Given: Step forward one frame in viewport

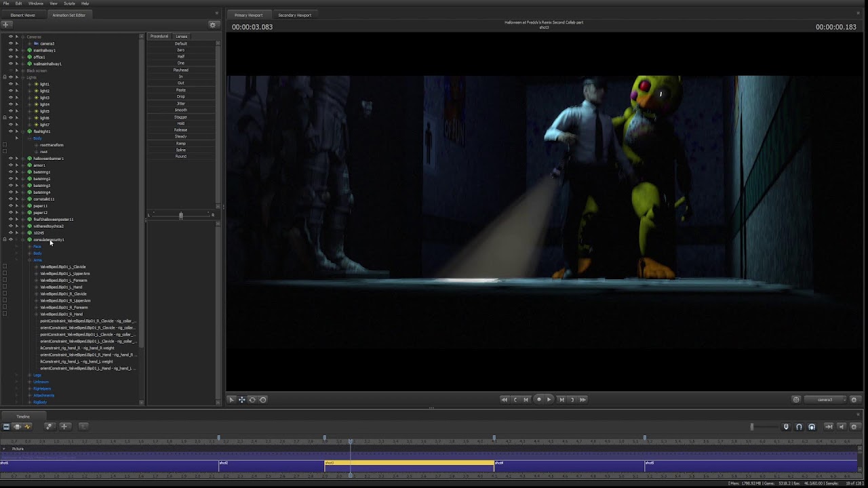Looking at the screenshot, I should tap(561, 399).
